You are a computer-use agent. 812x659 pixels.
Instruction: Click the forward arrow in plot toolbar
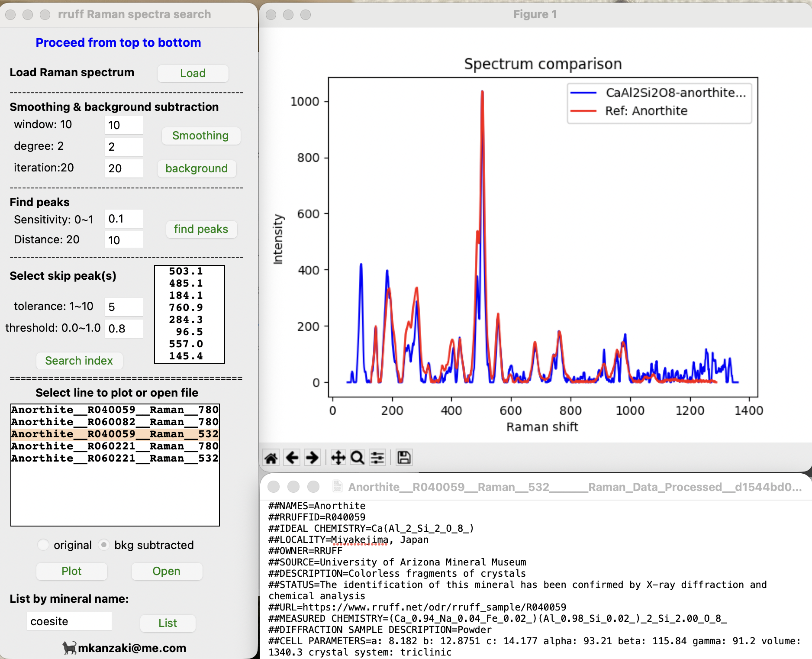(x=312, y=458)
